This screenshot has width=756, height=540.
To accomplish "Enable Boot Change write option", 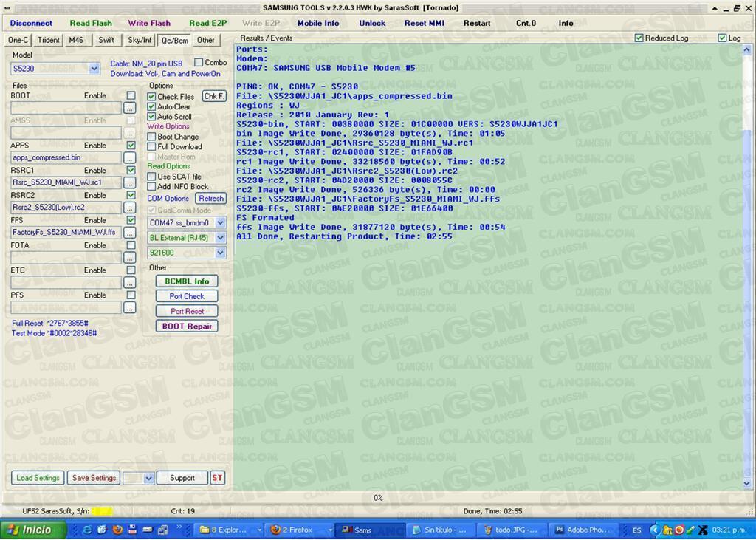I will [151, 137].
